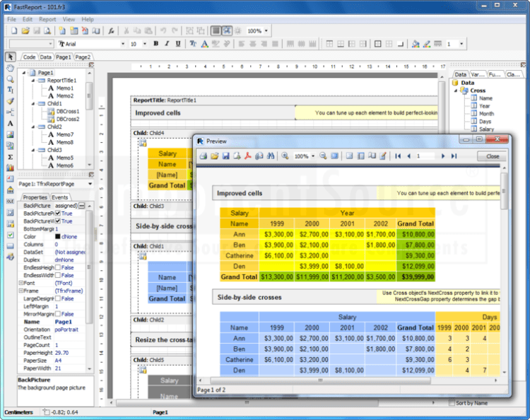Go to last page in Preview

pos(454,156)
